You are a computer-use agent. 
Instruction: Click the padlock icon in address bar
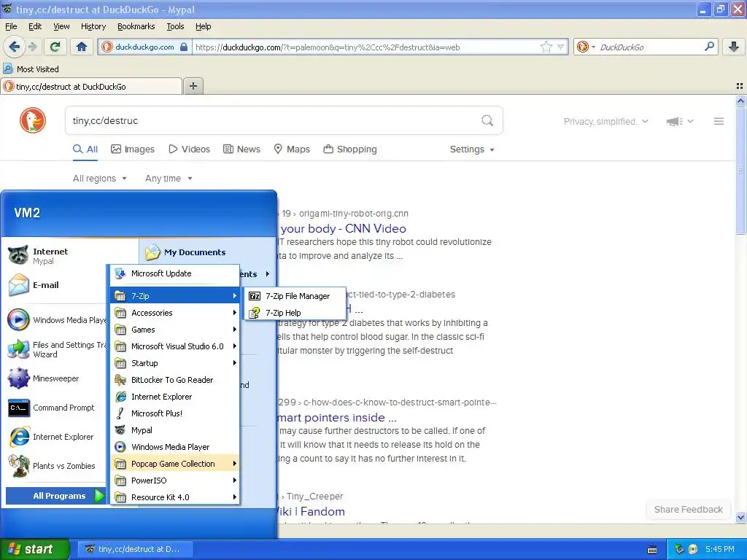(184, 47)
